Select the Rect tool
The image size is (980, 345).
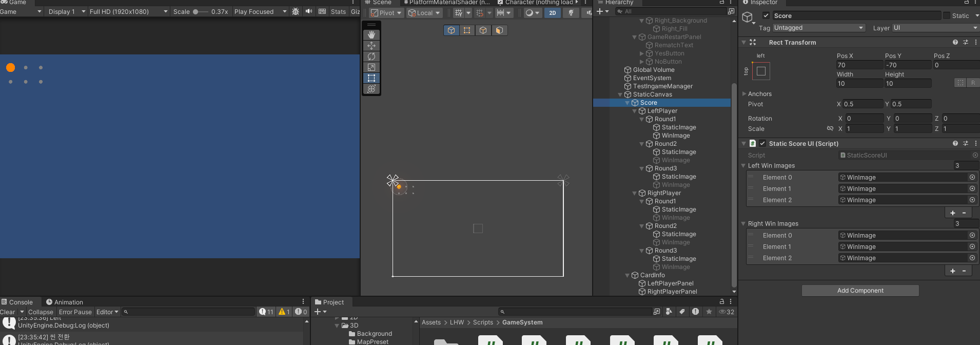click(x=371, y=78)
